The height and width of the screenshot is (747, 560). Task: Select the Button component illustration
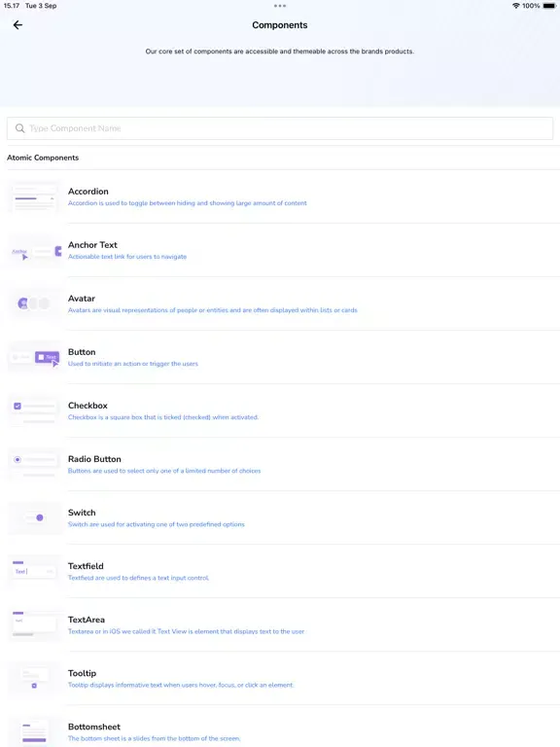(x=34, y=357)
